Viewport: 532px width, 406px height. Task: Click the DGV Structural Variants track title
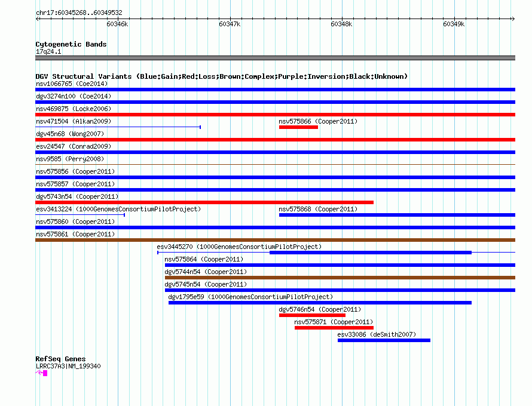[x=222, y=76]
